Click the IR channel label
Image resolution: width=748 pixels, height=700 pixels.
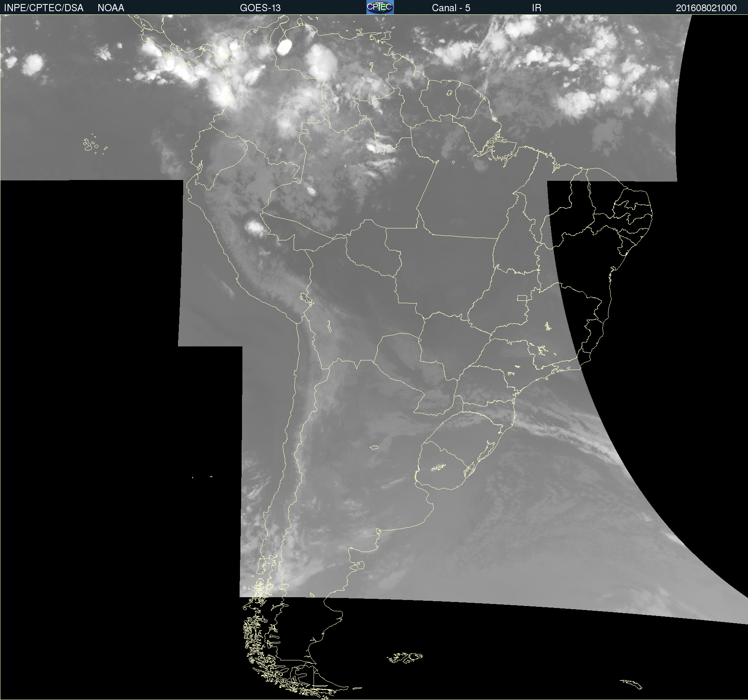[x=536, y=8]
